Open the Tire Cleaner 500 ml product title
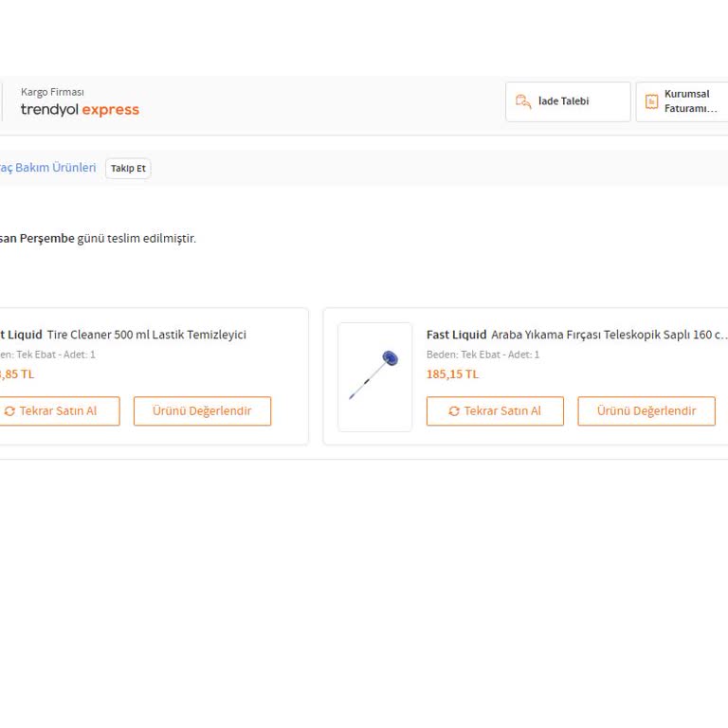Image resolution: width=728 pixels, height=728 pixels. [146, 335]
